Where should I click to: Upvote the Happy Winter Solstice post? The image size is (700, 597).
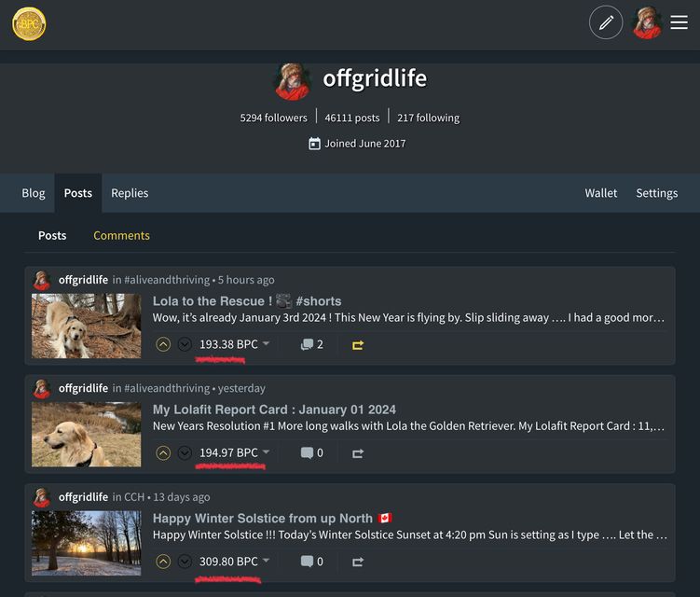point(163,562)
